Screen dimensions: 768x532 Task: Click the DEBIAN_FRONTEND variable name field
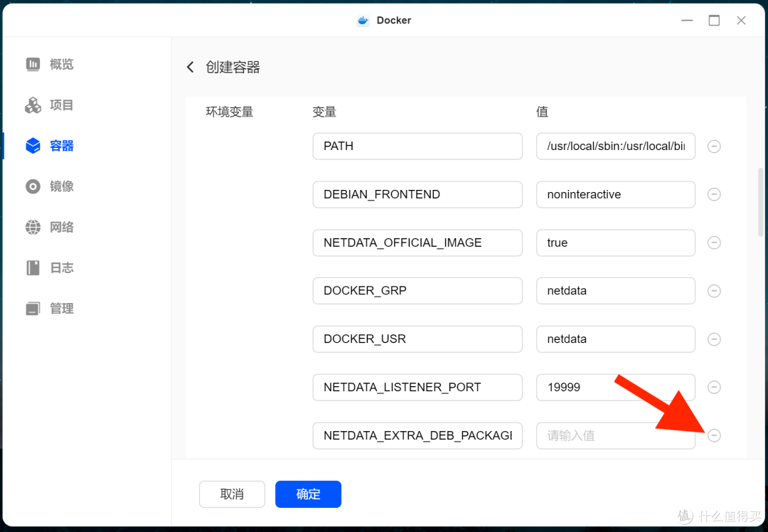[417, 194]
